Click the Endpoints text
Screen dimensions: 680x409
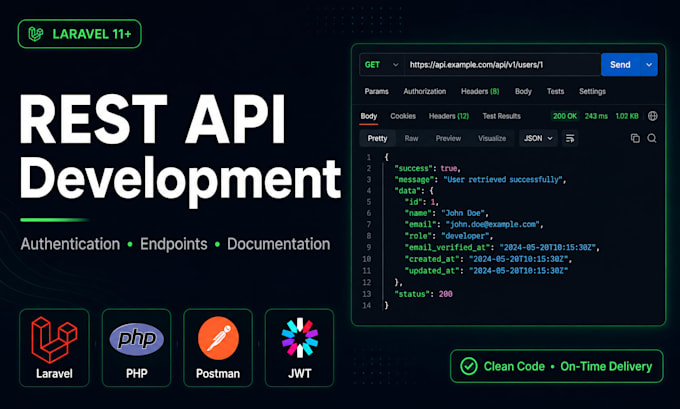click(x=173, y=244)
